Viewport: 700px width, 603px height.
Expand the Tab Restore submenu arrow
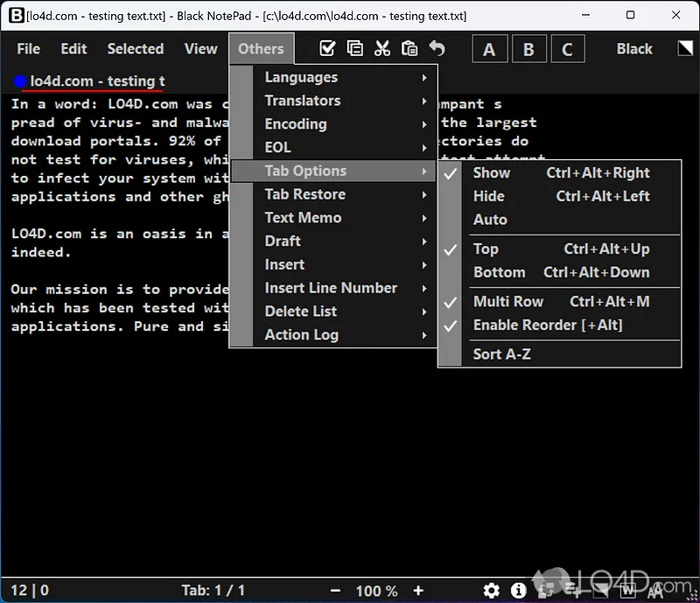pos(424,195)
